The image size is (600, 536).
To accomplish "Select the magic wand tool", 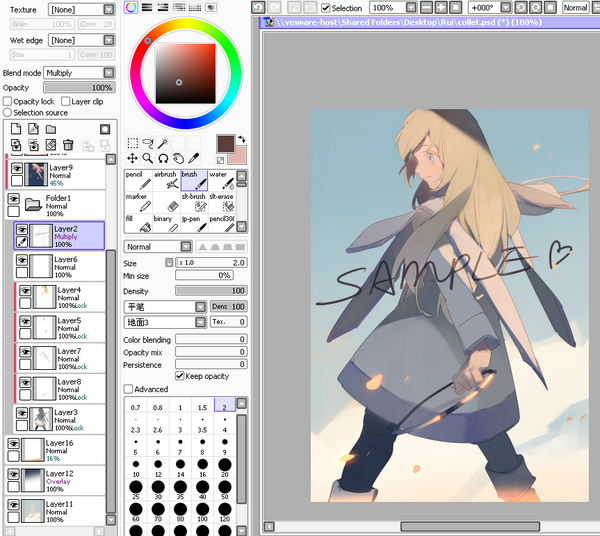I will point(163,143).
